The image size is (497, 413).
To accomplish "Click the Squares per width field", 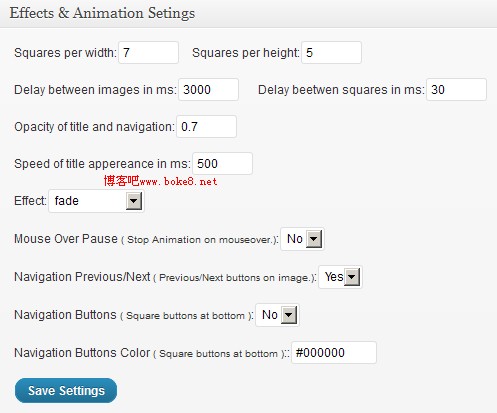I will tap(148, 52).
